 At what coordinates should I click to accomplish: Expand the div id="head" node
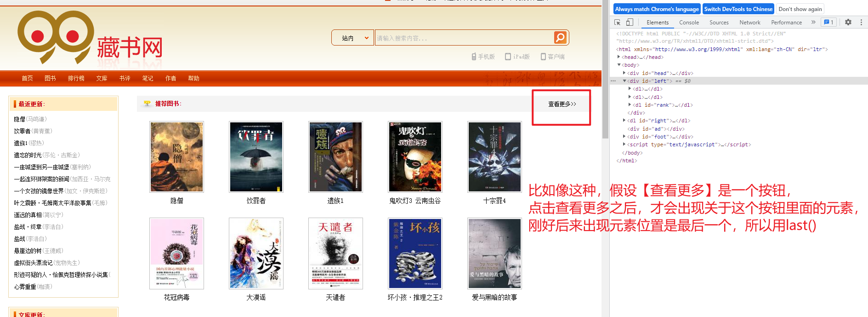(624, 73)
